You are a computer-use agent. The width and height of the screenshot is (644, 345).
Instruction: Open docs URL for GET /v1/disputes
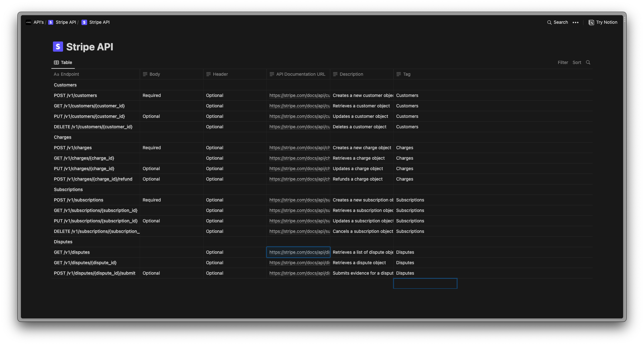[299, 252]
